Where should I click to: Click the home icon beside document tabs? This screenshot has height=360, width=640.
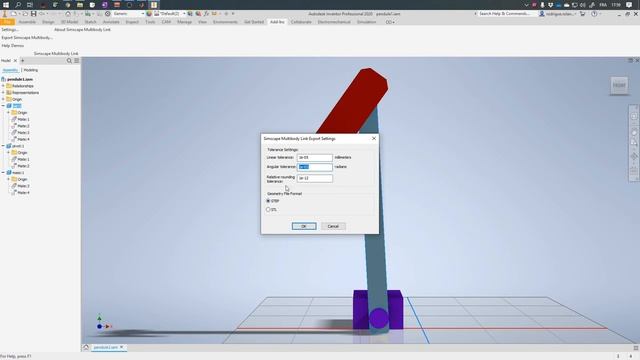[x=86, y=347]
